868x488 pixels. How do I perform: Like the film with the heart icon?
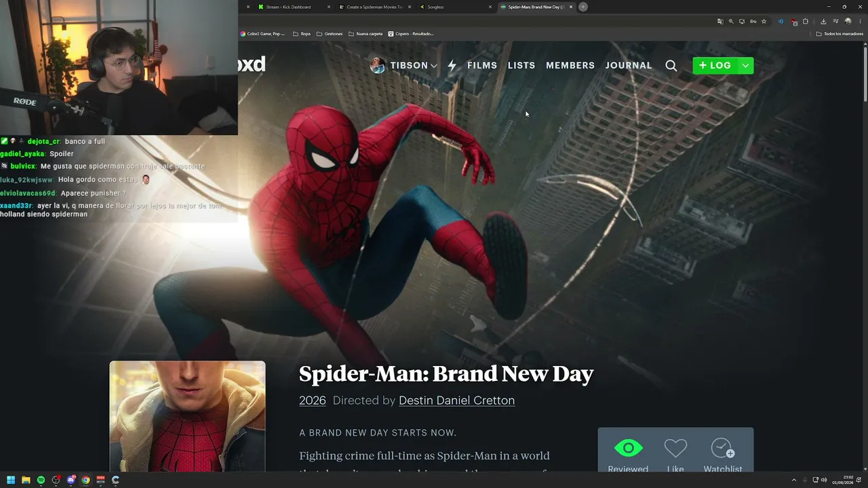tap(675, 448)
